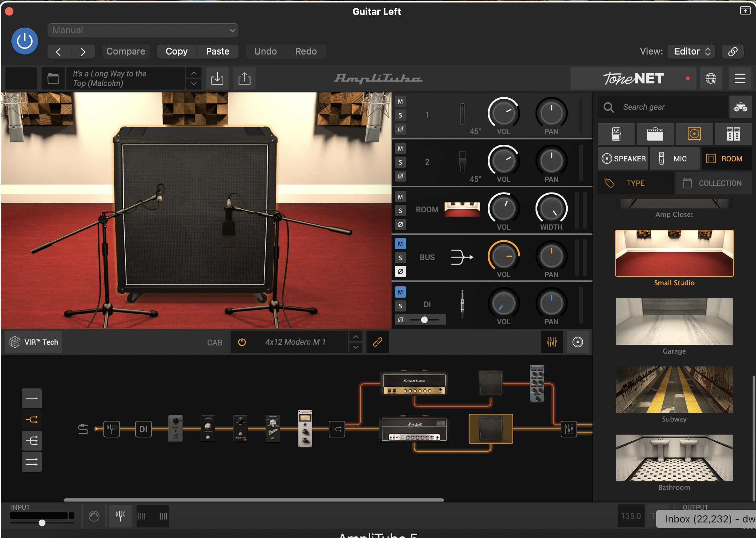Image resolution: width=756 pixels, height=538 pixels.
Task: Switch to the ROOM tab
Action: pos(727,159)
